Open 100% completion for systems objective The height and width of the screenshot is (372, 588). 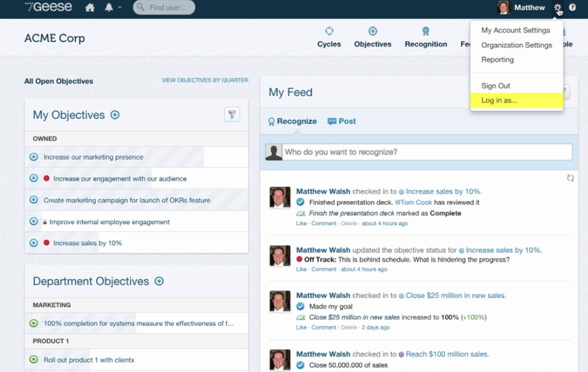139,324
